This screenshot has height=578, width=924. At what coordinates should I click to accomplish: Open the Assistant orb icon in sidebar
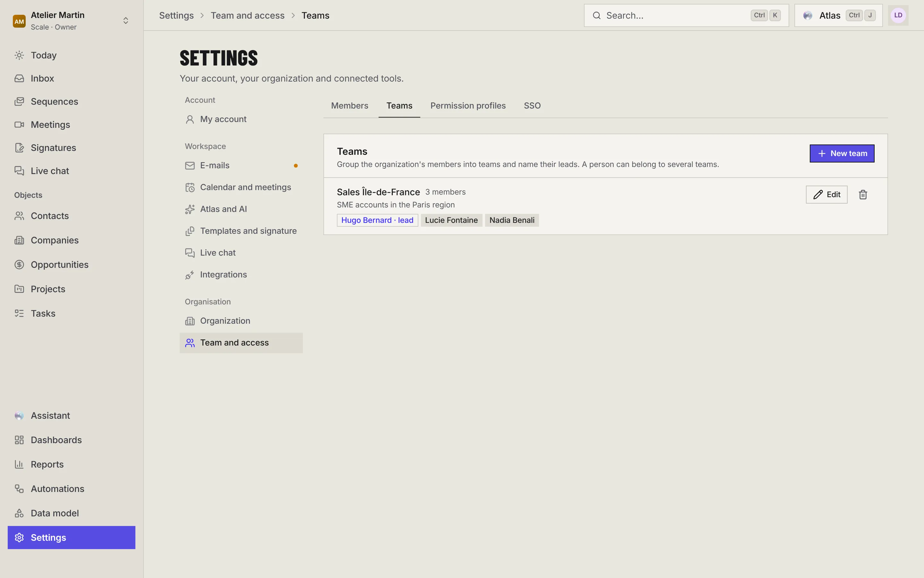19,416
